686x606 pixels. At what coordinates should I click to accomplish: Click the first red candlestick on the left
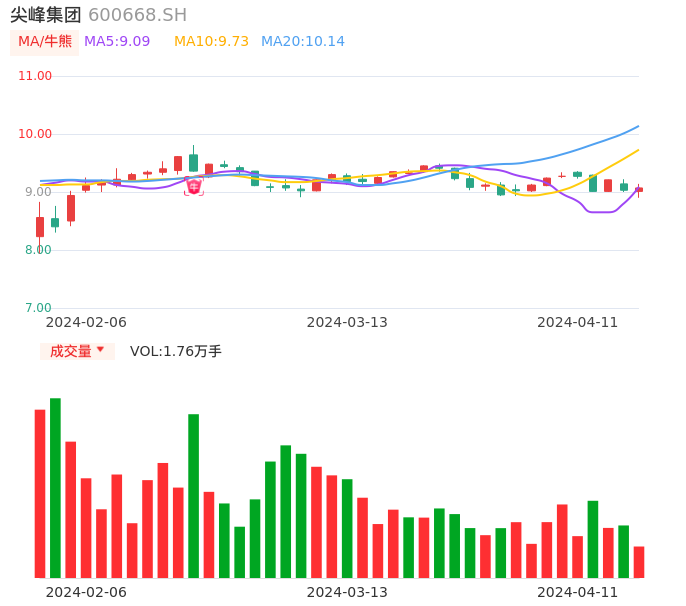click(40, 227)
